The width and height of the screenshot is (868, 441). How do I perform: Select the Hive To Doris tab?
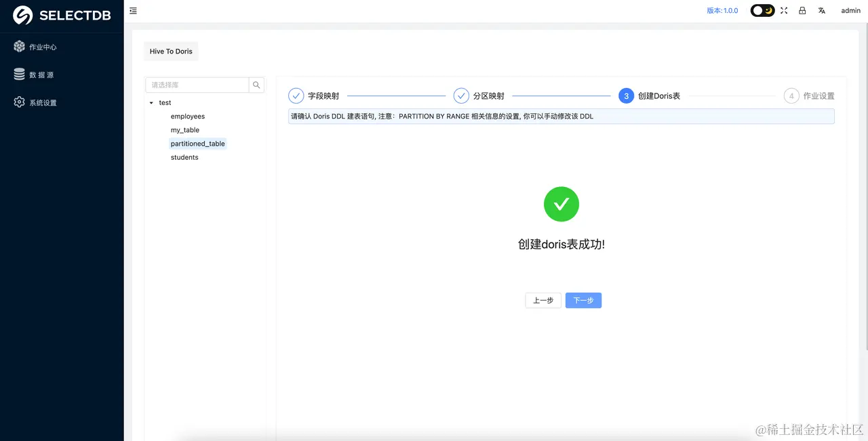click(x=170, y=51)
